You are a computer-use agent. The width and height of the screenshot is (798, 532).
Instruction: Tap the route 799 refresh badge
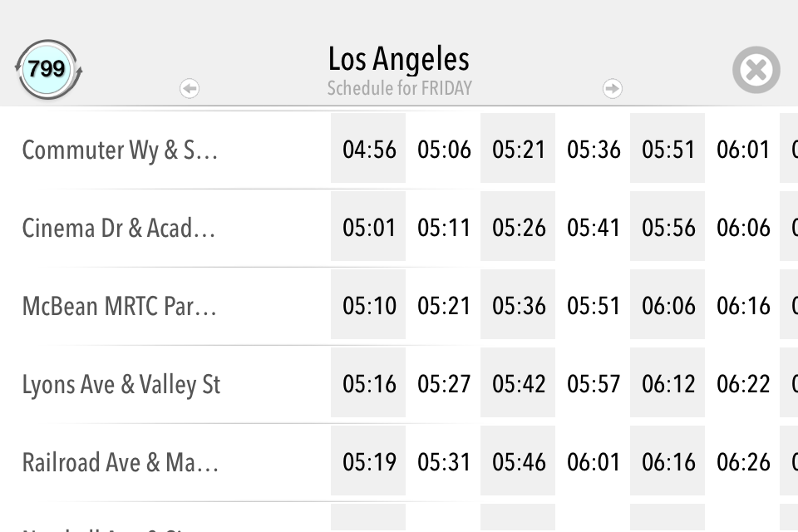pyautogui.click(x=47, y=69)
